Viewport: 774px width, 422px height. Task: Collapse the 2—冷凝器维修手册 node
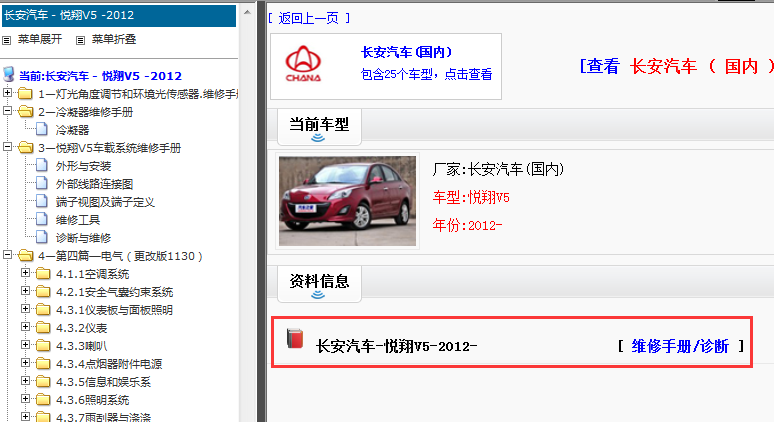(7, 111)
